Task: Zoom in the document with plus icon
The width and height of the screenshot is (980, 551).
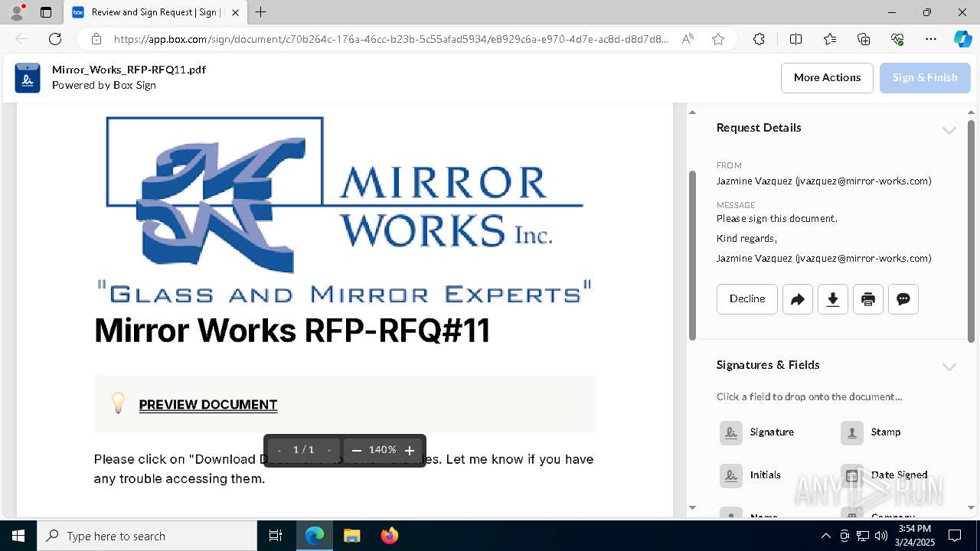Action: 410,451
